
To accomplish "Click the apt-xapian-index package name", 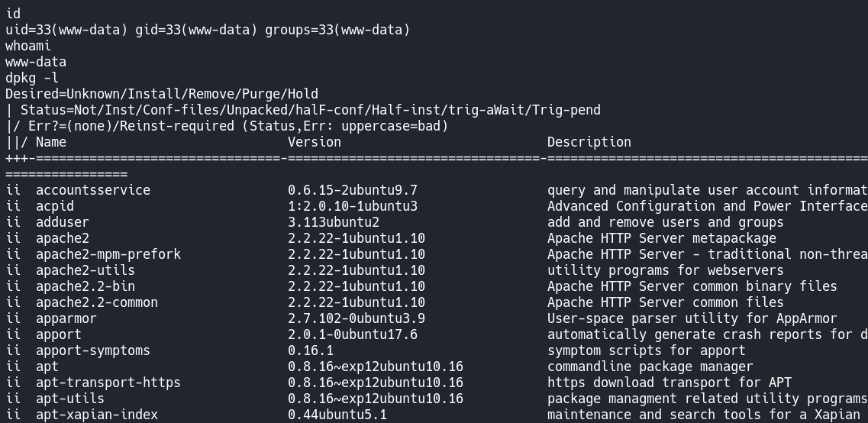I will [x=97, y=415].
